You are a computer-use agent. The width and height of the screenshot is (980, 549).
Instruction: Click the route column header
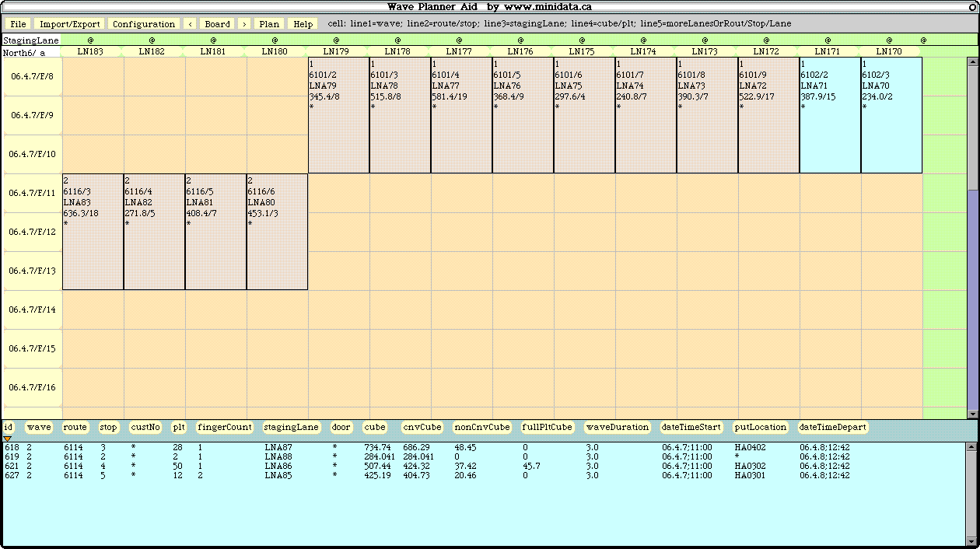click(75, 427)
